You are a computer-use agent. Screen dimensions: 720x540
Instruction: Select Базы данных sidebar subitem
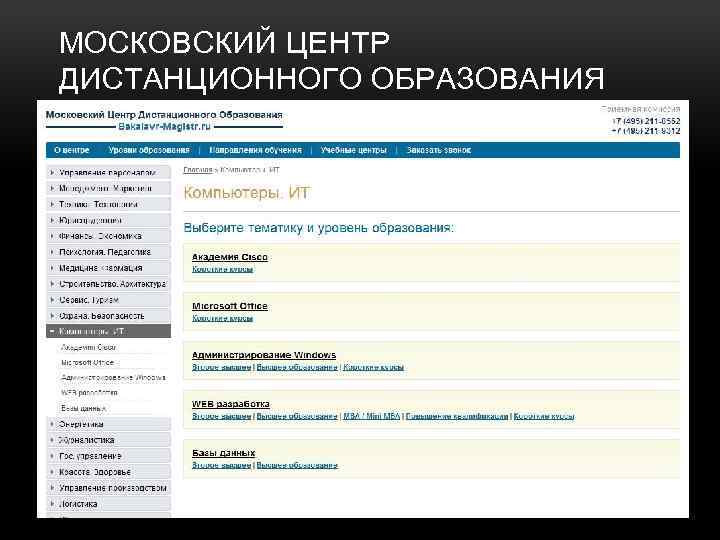(x=84, y=408)
